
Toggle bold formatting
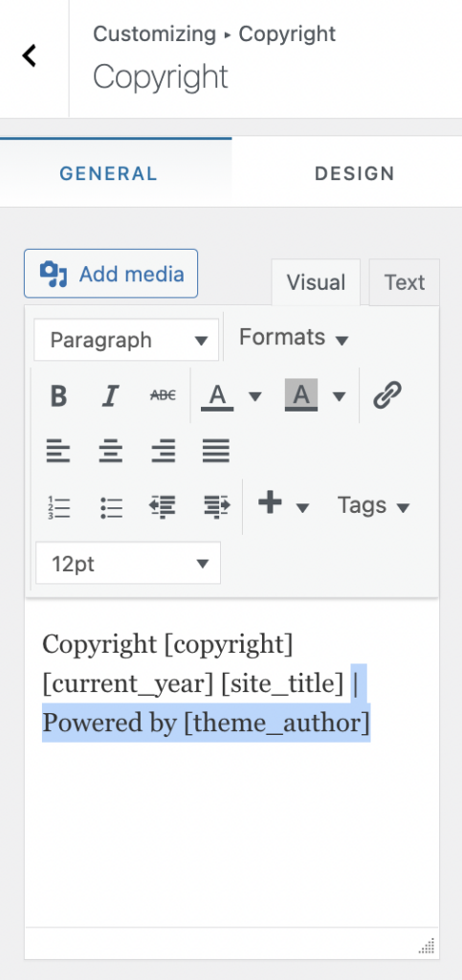click(58, 395)
